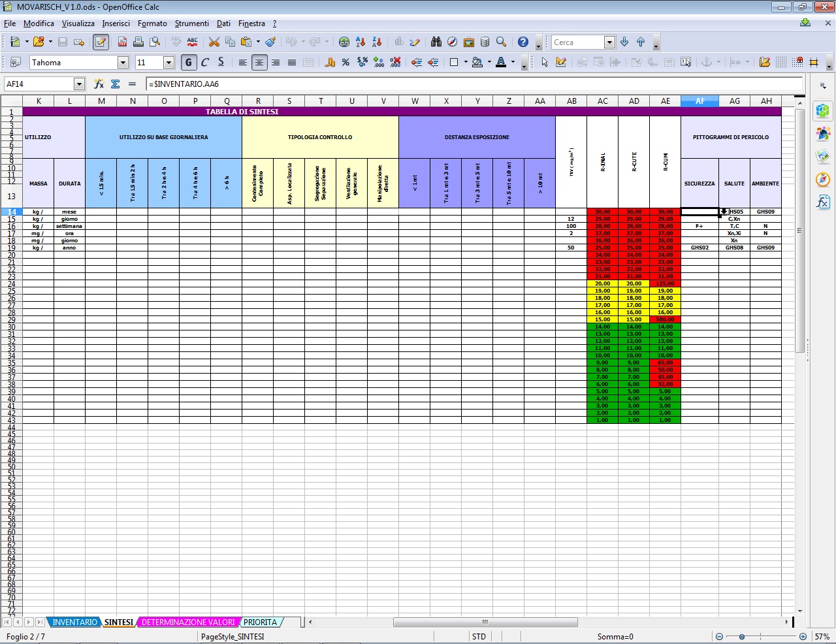Click the clone formatting paintbrush
This screenshot has width=836, height=644.
[x=270, y=42]
